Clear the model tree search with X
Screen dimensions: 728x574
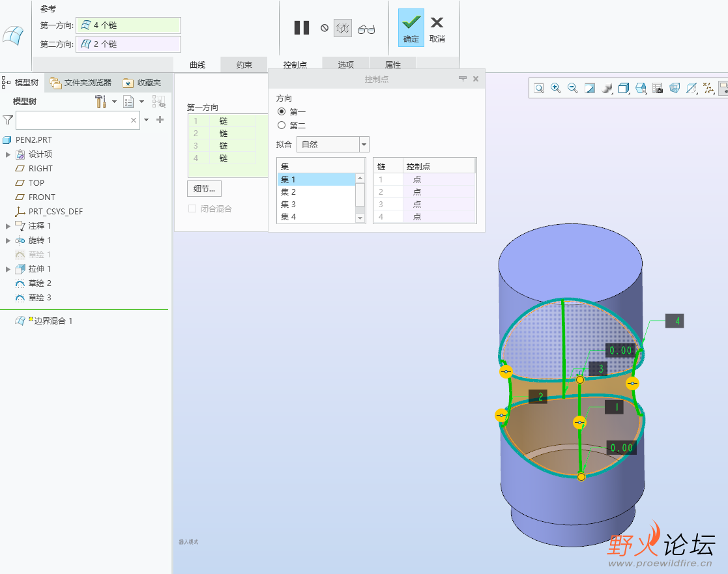tap(134, 120)
